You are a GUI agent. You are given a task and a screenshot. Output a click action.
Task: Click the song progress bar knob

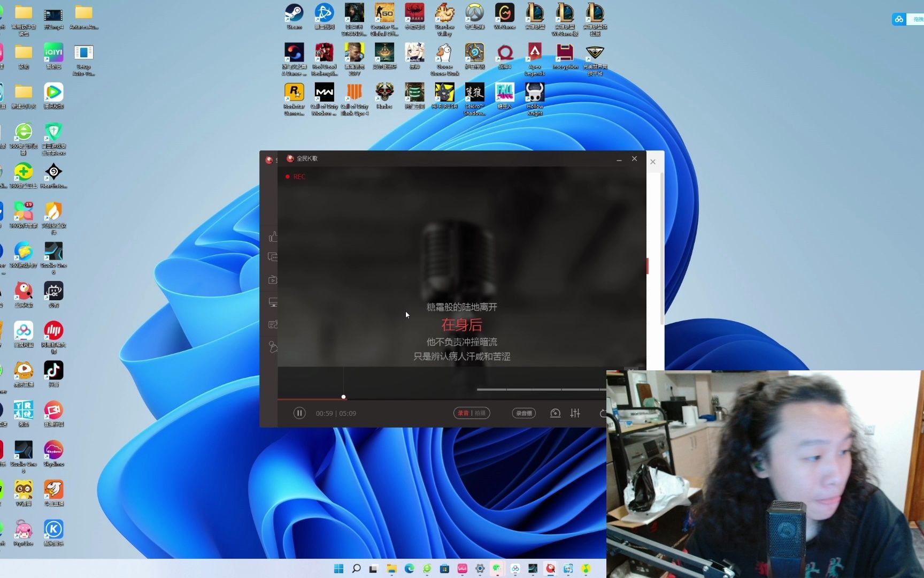coord(343,397)
